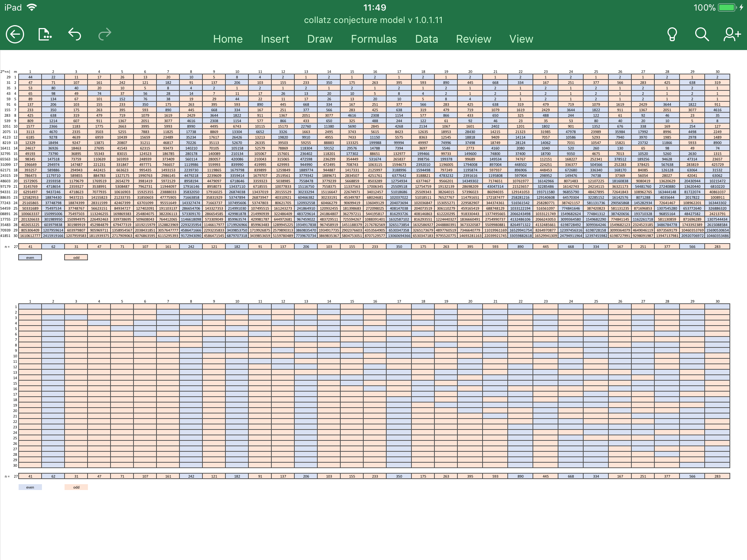Click the undo arrow
The width and height of the screenshot is (747, 560).
coord(74,34)
